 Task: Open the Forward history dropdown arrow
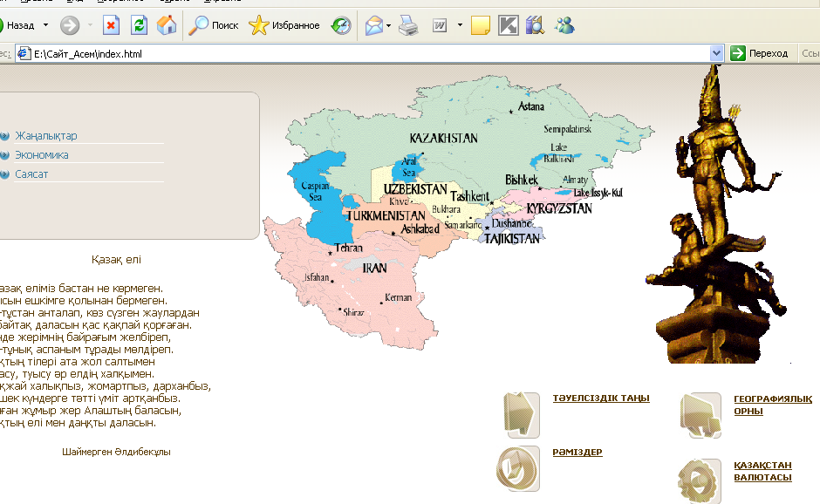(90, 25)
